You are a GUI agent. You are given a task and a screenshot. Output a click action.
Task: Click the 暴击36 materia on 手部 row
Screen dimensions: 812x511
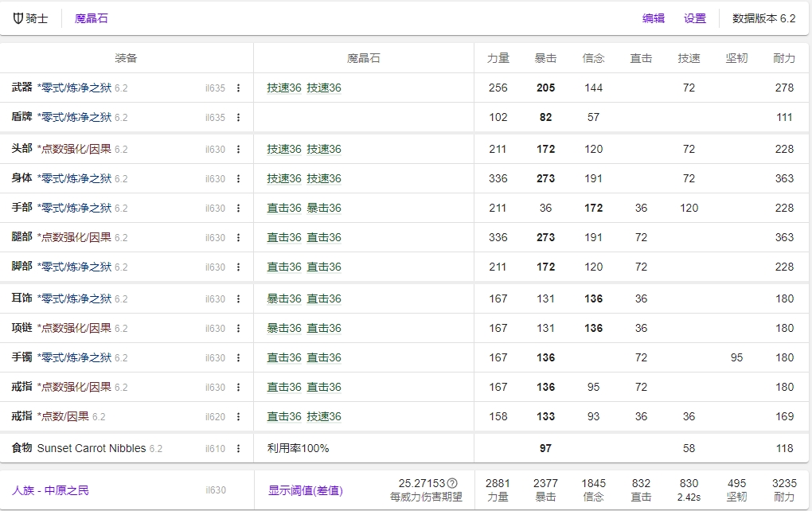tap(324, 208)
